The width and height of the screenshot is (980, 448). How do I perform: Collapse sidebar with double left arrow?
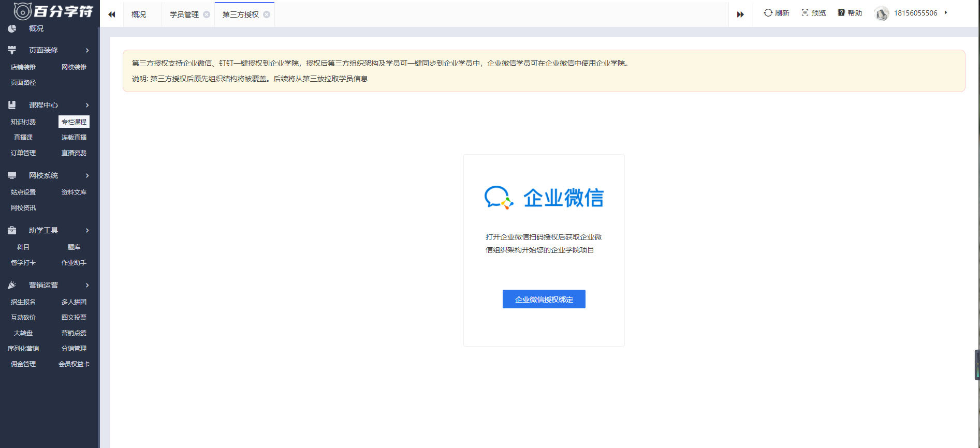111,14
